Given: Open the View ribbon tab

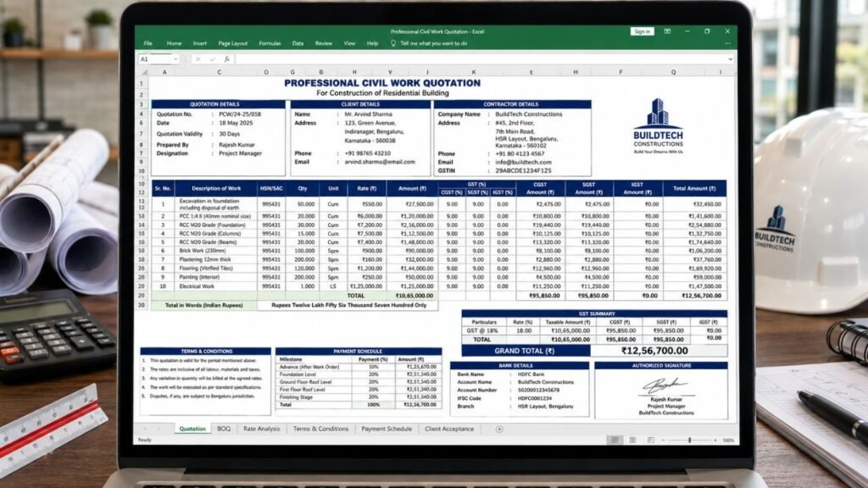Looking at the screenshot, I should (x=349, y=43).
